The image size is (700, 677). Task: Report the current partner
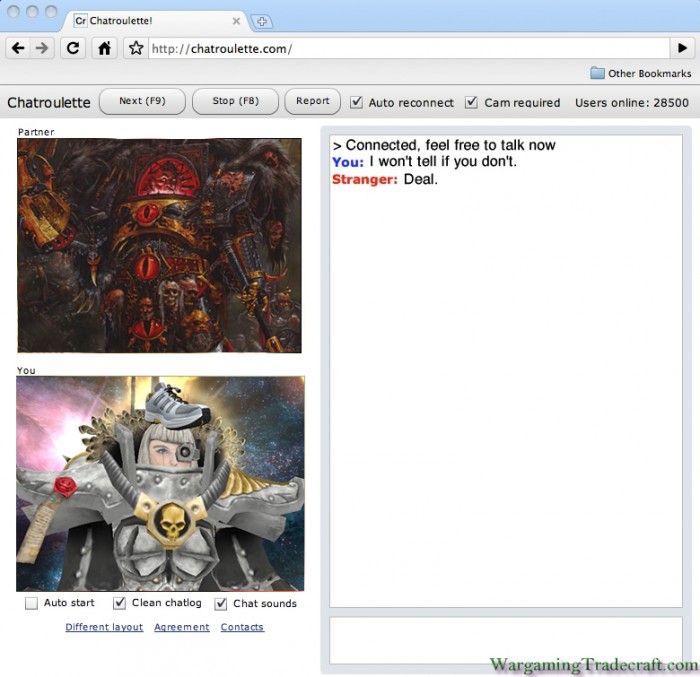point(312,101)
